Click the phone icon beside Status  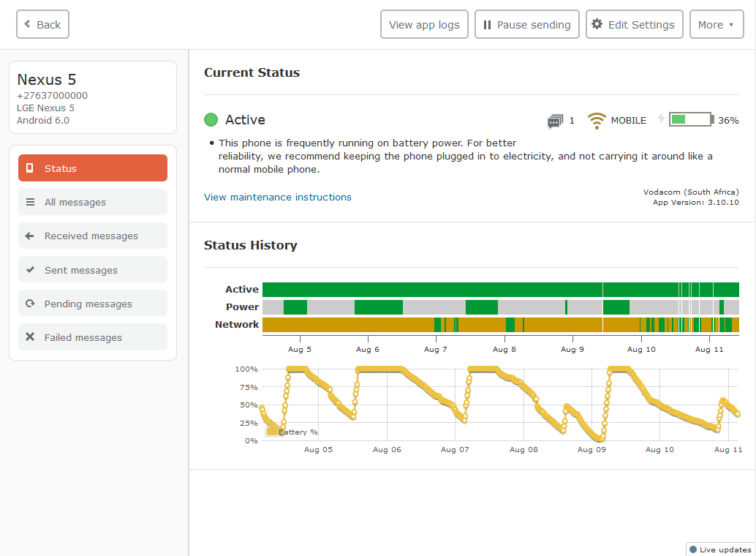tap(29, 168)
